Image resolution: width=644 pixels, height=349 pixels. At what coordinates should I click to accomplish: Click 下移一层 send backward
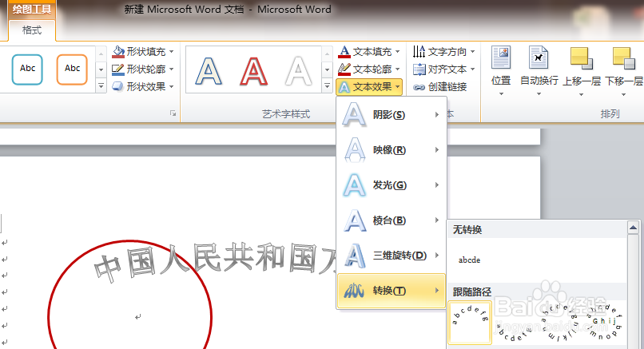coord(624,71)
